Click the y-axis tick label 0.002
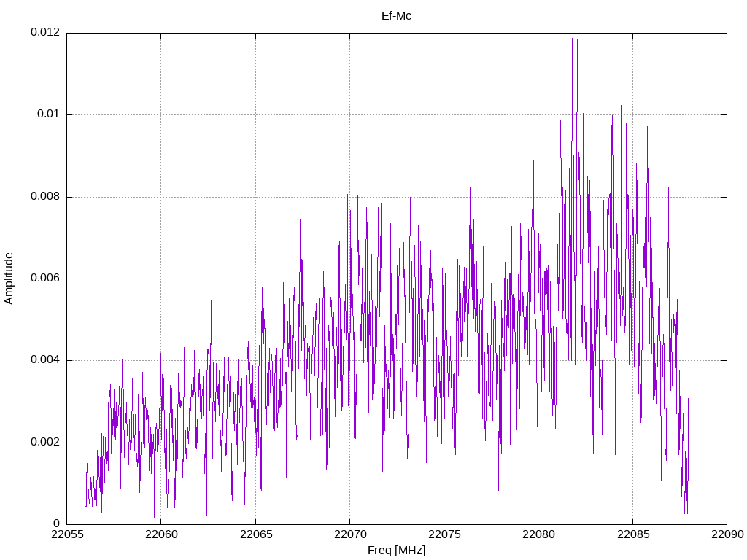This screenshot has width=747, height=560. (45, 442)
